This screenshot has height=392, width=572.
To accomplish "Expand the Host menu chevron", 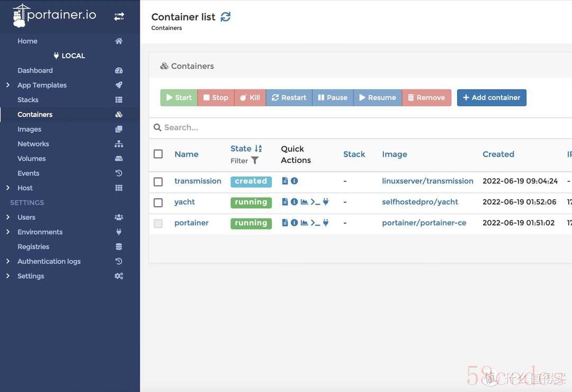I will coord(7,188).
